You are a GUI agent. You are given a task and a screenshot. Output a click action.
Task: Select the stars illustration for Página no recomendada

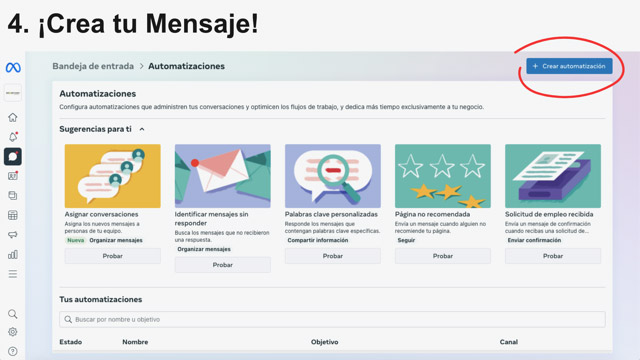tap(443, 176)
